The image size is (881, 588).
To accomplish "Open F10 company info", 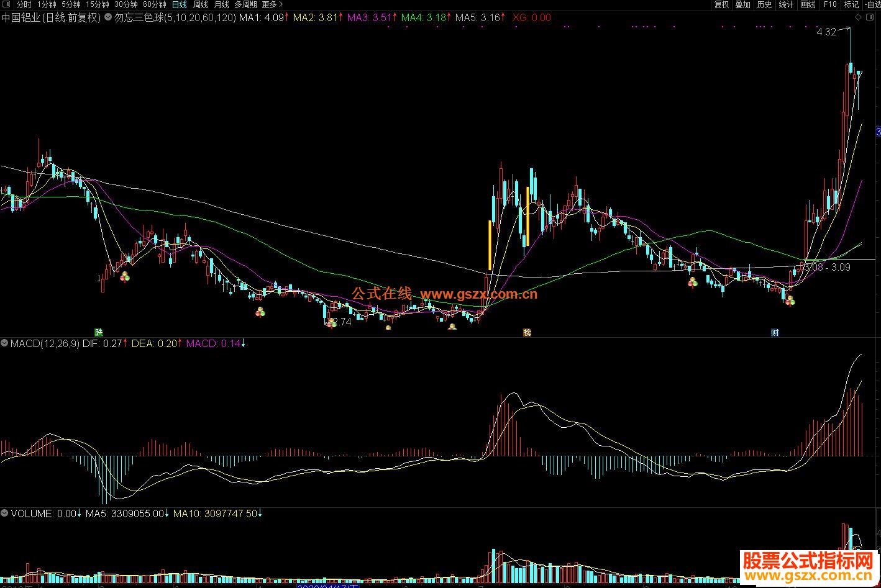I will 830,4.
